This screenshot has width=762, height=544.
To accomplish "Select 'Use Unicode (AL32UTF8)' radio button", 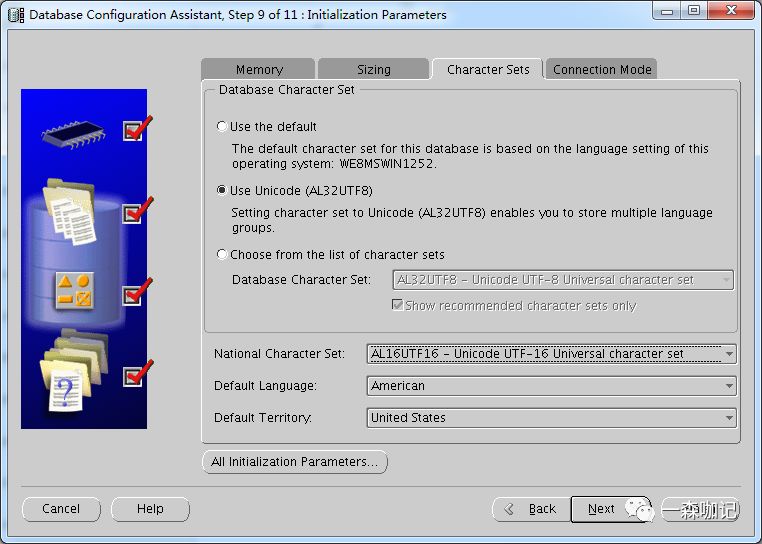I will pos(222,190).
